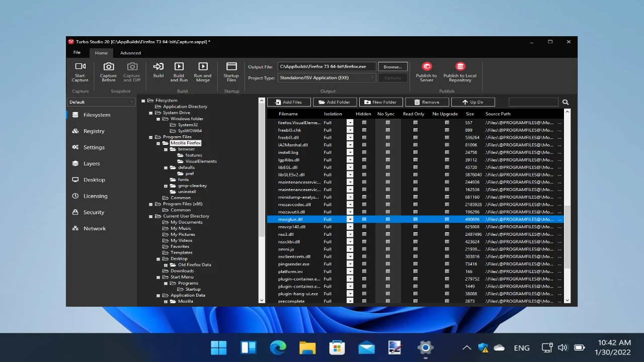
Task: Open File Explorer from the taskbar
Action: (x=307, y=347)
